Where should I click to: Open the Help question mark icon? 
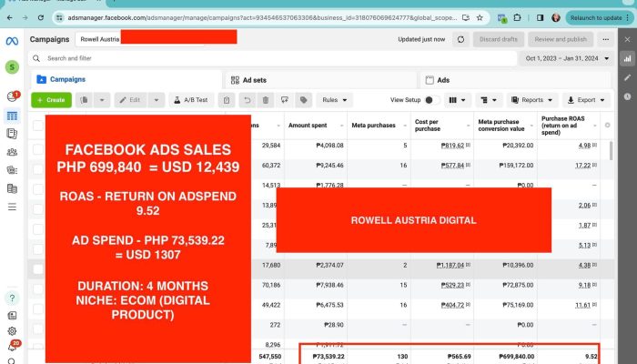coord(12,298)
